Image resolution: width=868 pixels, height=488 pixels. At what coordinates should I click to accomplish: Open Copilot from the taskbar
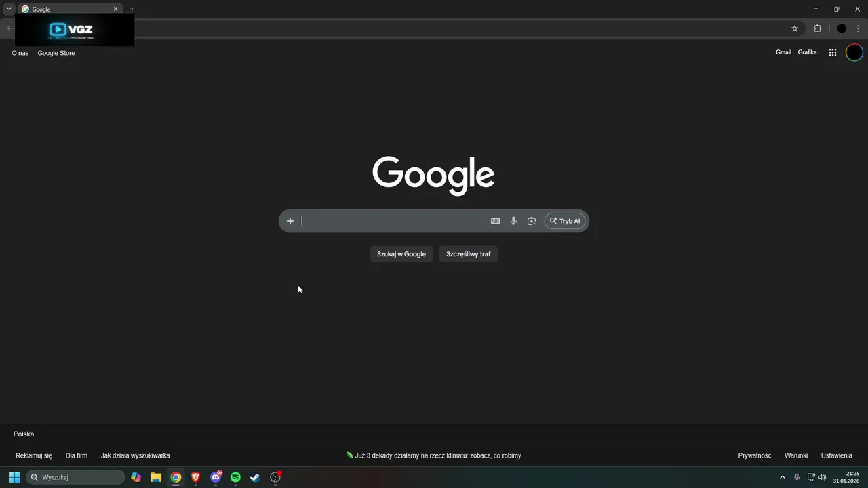136,477
